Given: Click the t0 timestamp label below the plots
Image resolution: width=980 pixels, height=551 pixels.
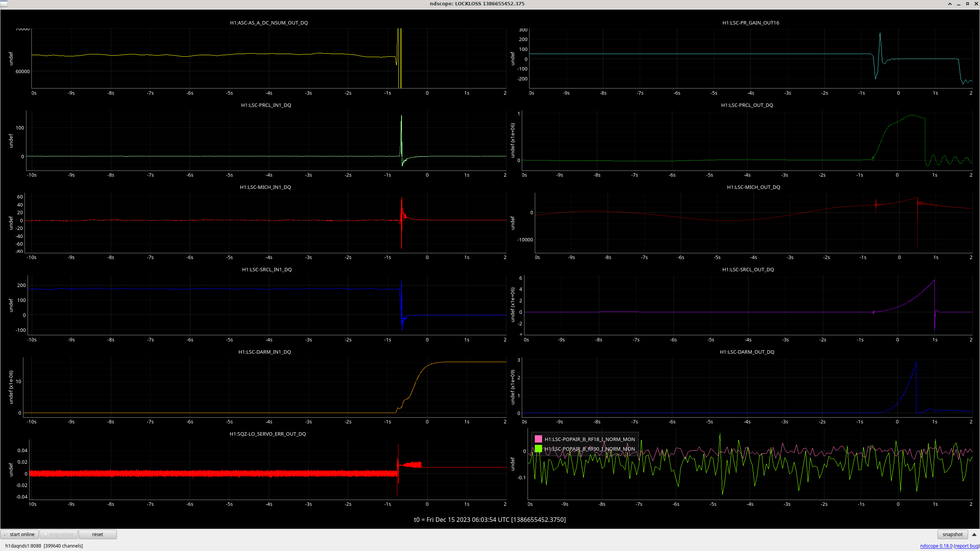Looking at the screenshot, I should (490, 520).
